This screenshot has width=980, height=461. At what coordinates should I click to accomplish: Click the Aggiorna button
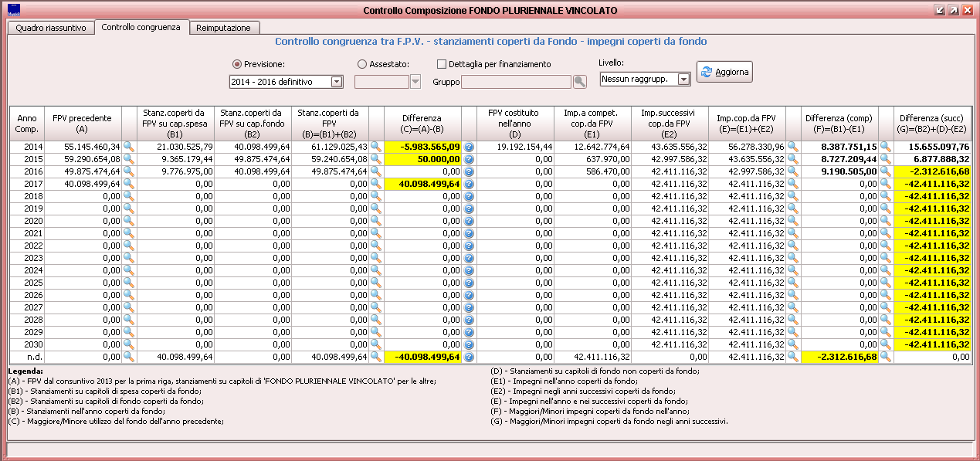pyautogui.click(x=724, y=72)
